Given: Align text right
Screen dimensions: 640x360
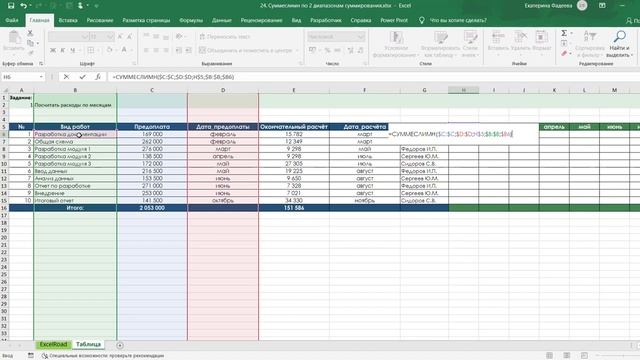Looking at the screenshot, I should 166,50.
